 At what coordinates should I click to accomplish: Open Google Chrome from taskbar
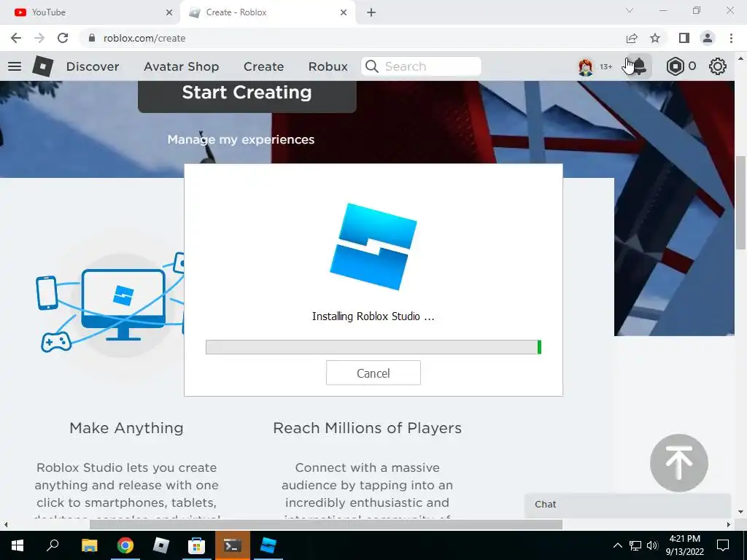coord(125,545)
